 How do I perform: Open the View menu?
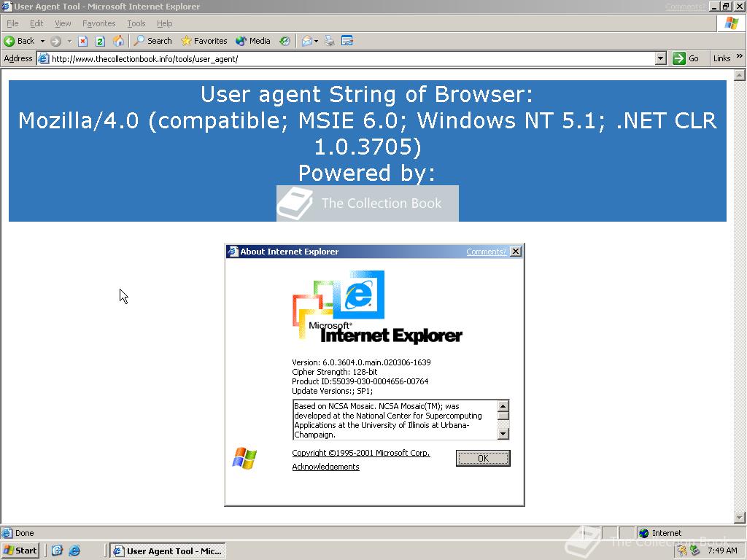(x=63, y=23)
